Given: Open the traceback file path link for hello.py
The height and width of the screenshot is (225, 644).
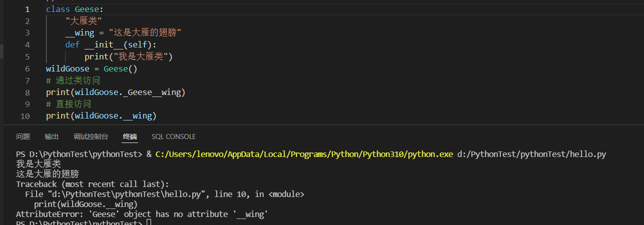Looking at the screenshot, I should 119,194.
